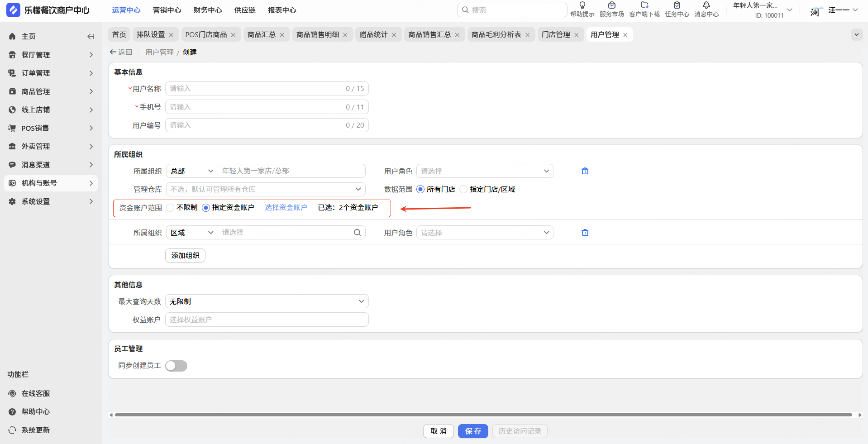The width and height of the screenshot is (868, 444).
Task: Select 所有门店 data range radio
Action: tap(420, 190)
